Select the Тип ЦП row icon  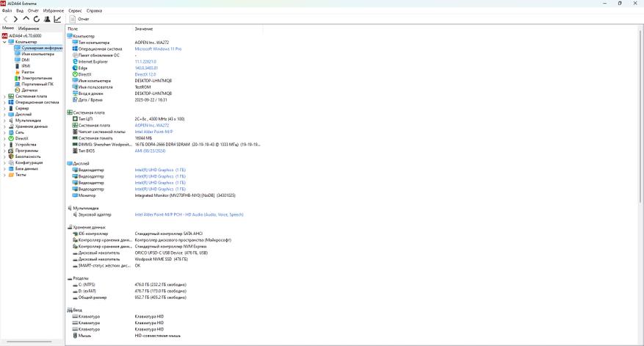(x=75, y=119)
